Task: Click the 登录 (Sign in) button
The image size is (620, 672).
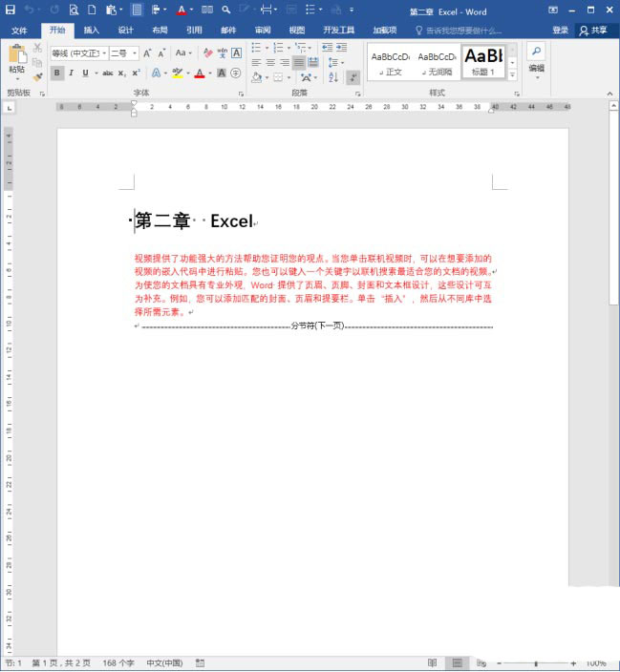Action: pos(560,30)
